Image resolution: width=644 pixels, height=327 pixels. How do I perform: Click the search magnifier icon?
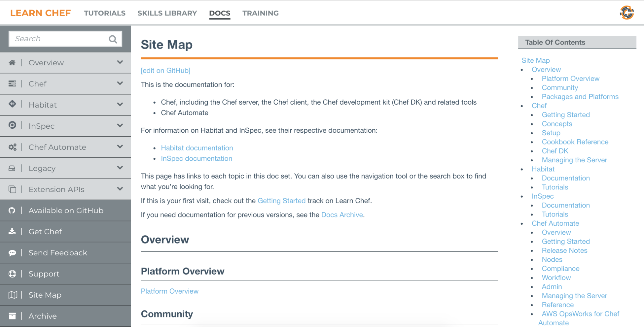click(113, 39)
